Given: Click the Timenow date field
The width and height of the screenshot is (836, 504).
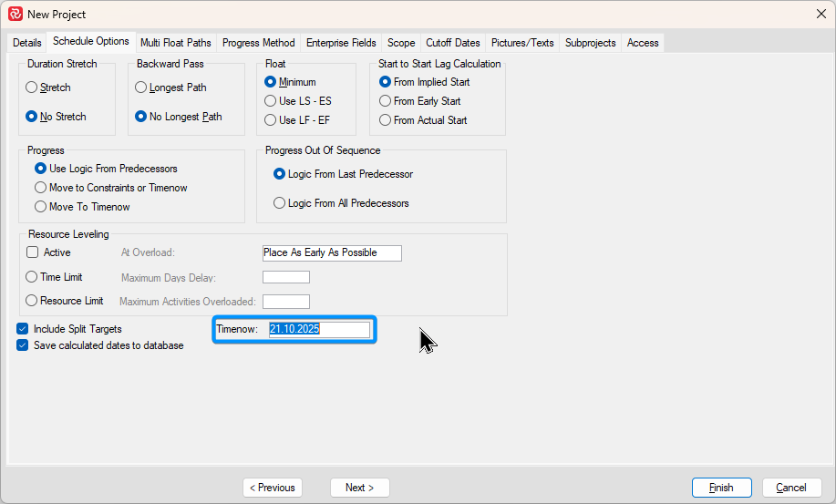Looking at the screenshot, I should 319,329.
